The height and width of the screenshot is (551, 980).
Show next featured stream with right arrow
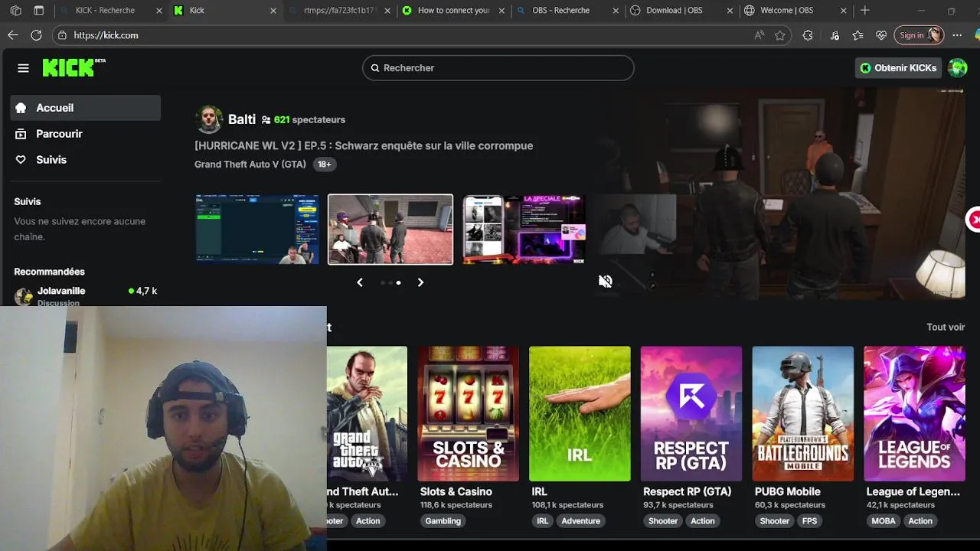tap(420, 282)
